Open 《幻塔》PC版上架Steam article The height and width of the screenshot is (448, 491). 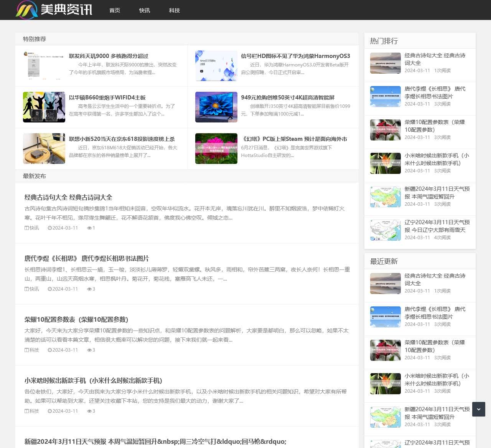(x=294, y=139)
